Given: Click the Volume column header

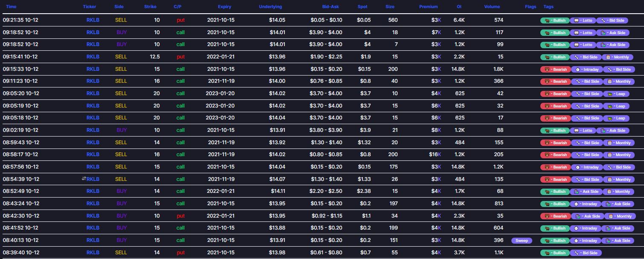Looking at the screenshot, I should click(492, 7).
